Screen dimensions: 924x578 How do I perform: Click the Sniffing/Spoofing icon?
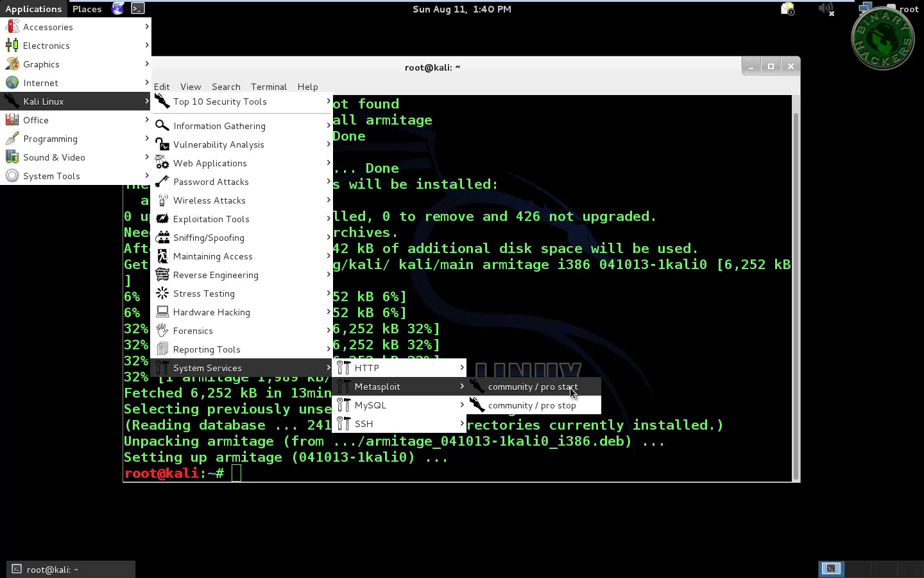(x=162, y=238)
